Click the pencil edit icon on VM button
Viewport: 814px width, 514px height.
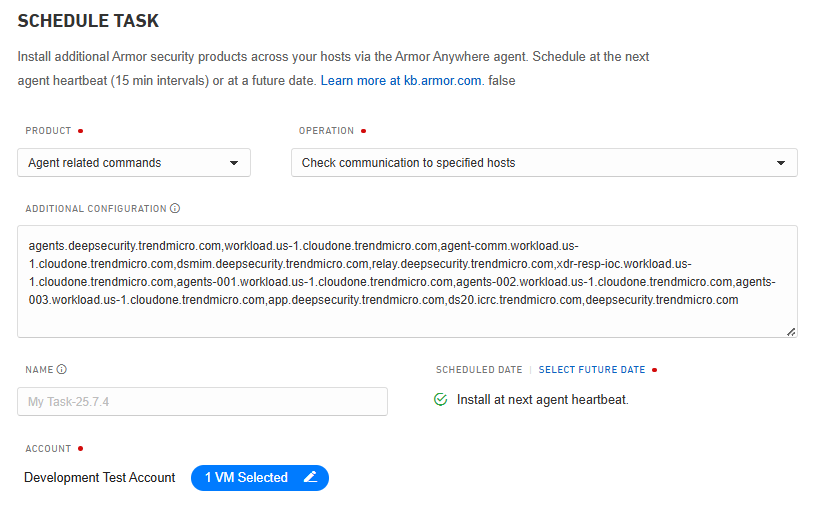(x=310, y=478)
